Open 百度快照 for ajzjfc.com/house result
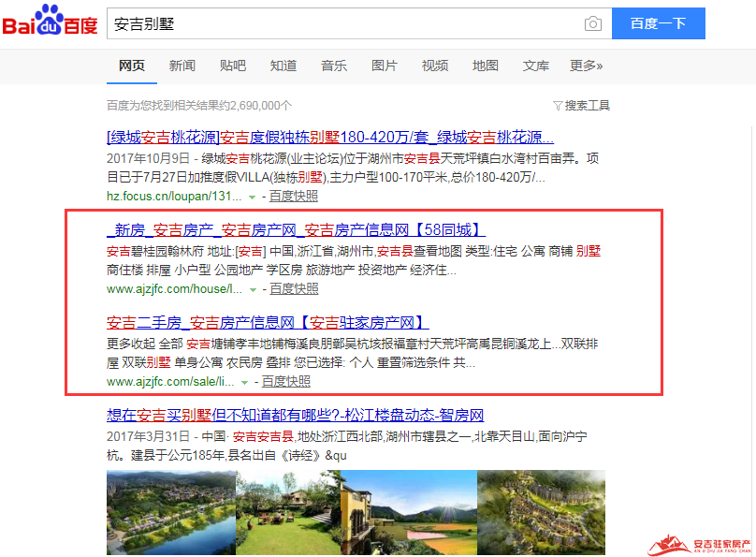The image size is (756, 557). click(x=294, y=289)
